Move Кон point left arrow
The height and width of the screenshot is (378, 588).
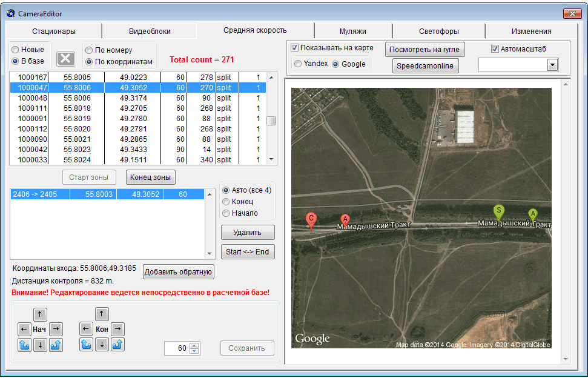pos(86,329)
